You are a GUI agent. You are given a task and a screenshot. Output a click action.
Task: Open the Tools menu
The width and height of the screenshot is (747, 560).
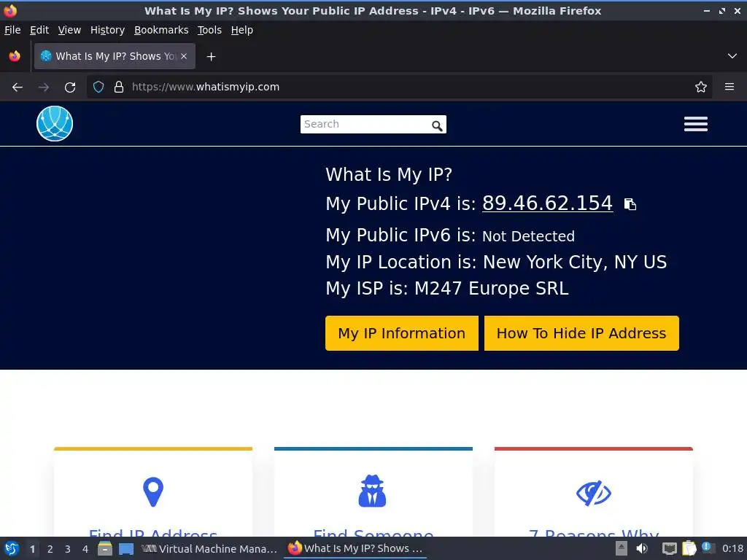209,30
